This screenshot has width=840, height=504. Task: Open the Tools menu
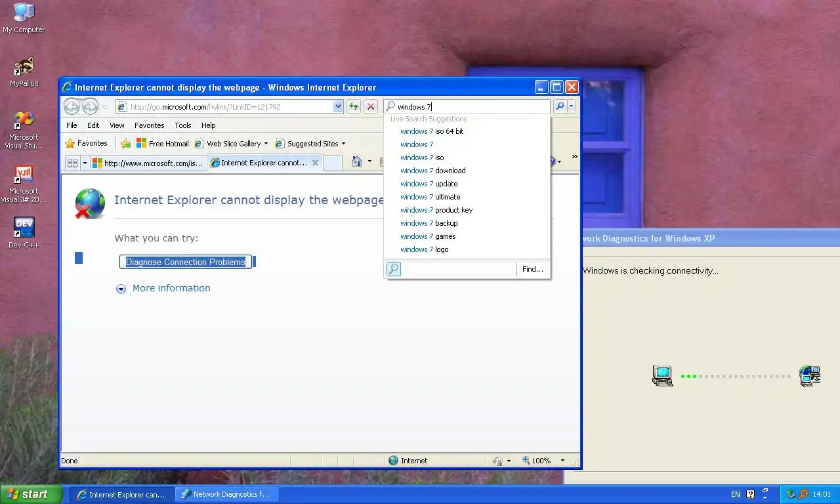click(183, 125)
